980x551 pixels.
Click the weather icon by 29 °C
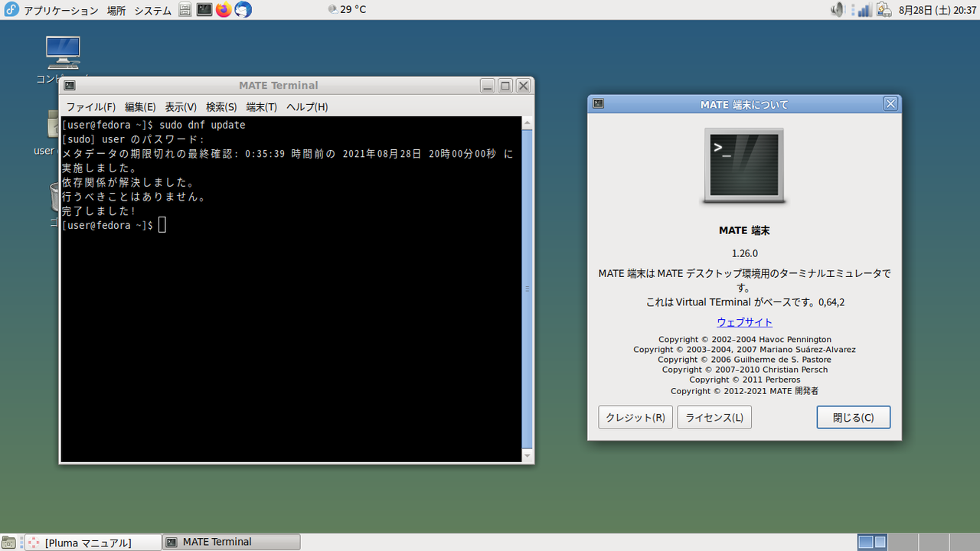click(x=332, y=10)
